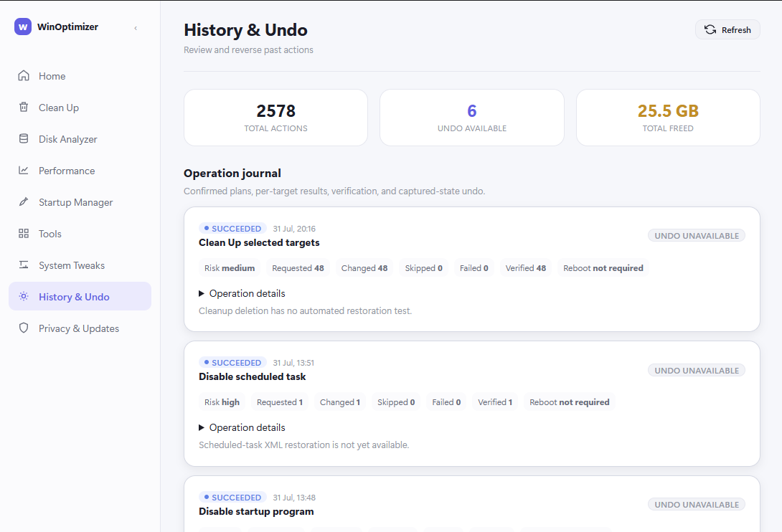Refresh the history list
This screenshot has height=532, width=782.
727,29
